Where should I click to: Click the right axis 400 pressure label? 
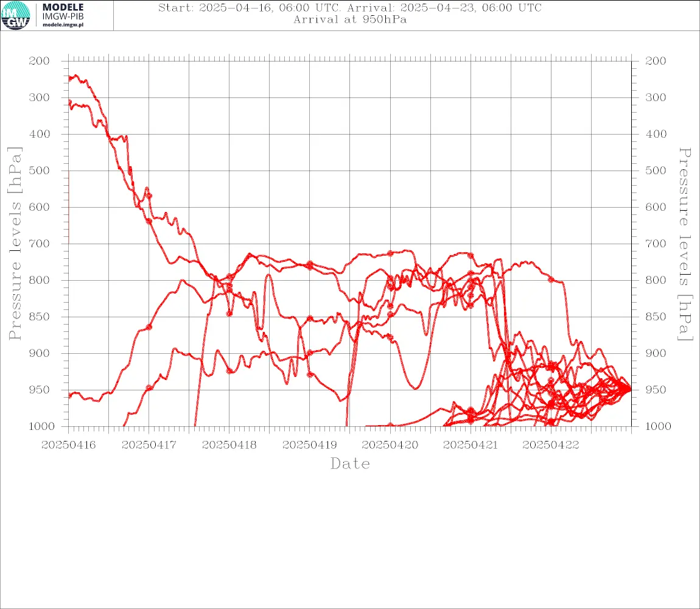(656, 134)
